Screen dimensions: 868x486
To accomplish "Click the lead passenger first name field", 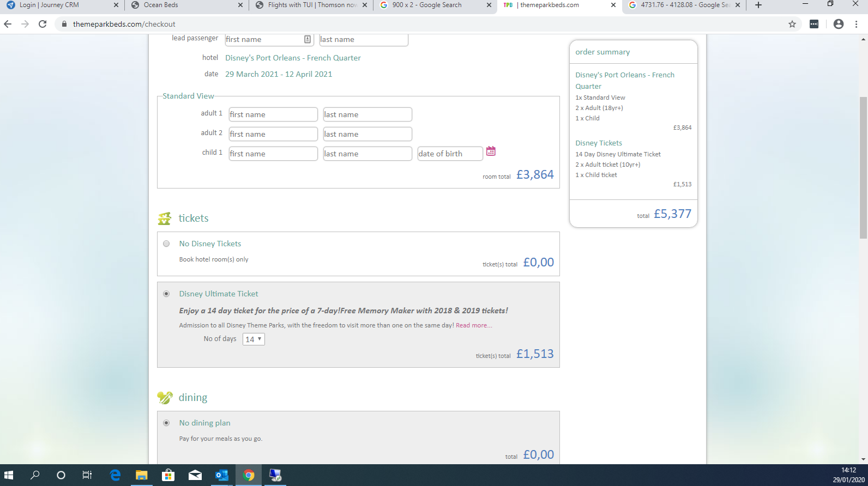I will (269, 39).
